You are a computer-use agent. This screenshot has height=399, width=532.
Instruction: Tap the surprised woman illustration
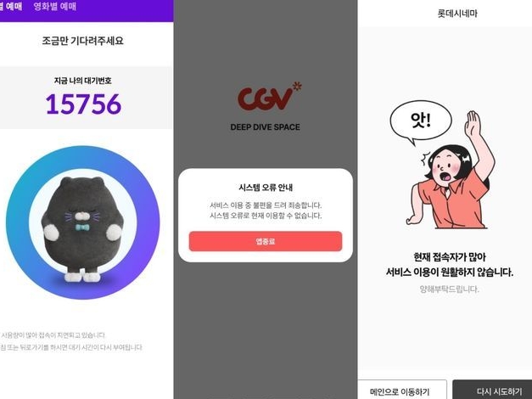pos(451,170)
